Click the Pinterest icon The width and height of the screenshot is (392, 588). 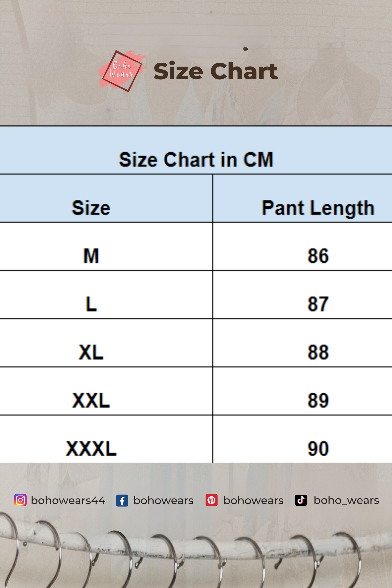(212, 500)
